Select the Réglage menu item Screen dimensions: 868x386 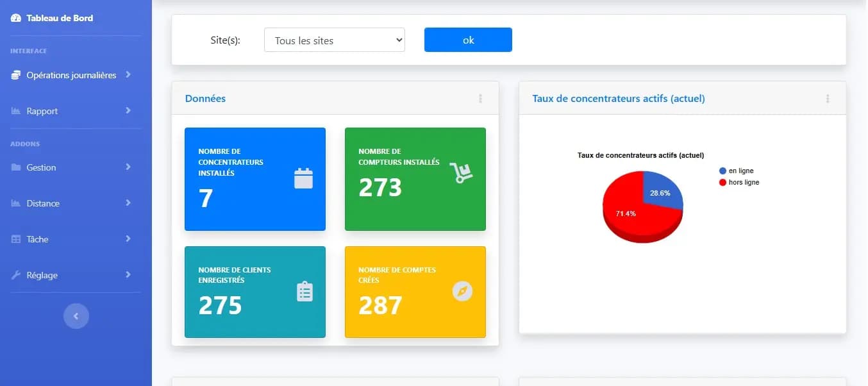point(76,275)
